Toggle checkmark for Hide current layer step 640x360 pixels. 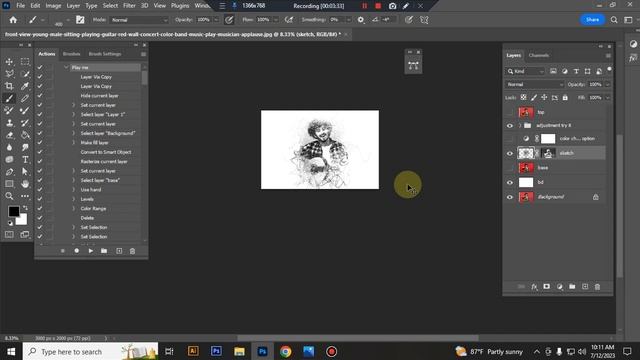tap(40, 96)
